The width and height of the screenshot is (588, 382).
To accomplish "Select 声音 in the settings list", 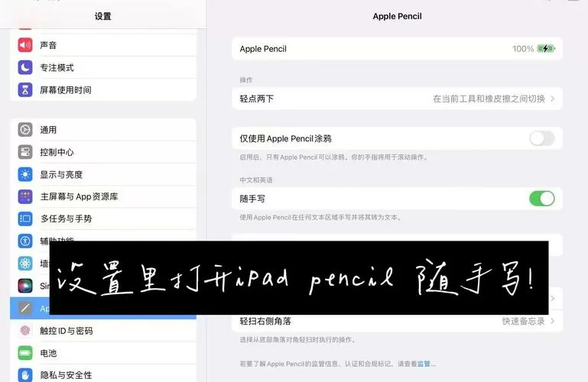I will (x=103, y=45).
